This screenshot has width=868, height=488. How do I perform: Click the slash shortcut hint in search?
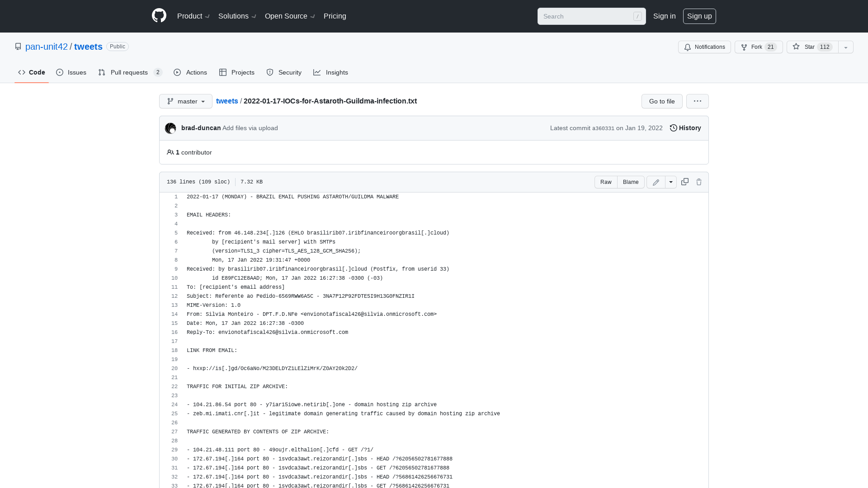(x=637, y=16)
